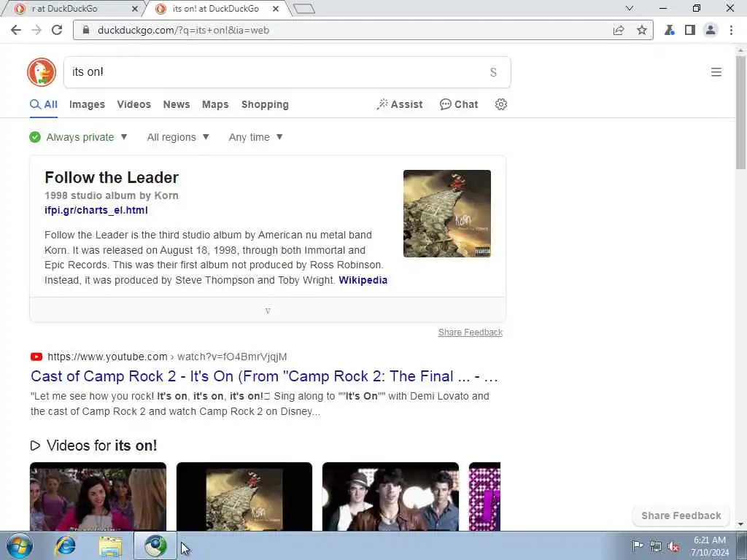
Task: Open the DuckDuckGo hamburger menu
Action: tap(716, 72)
